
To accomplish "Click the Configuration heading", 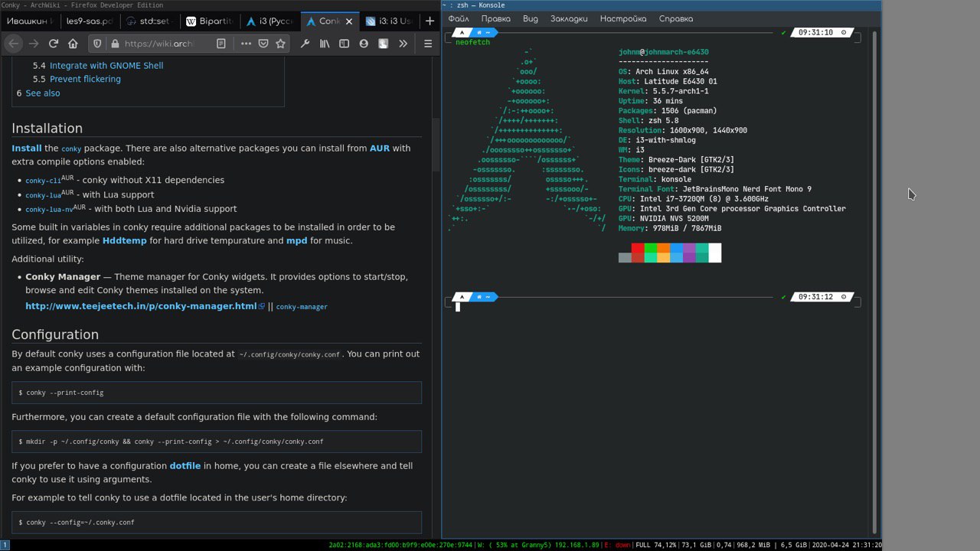I will pyautogui.click(x=55, y=335).
